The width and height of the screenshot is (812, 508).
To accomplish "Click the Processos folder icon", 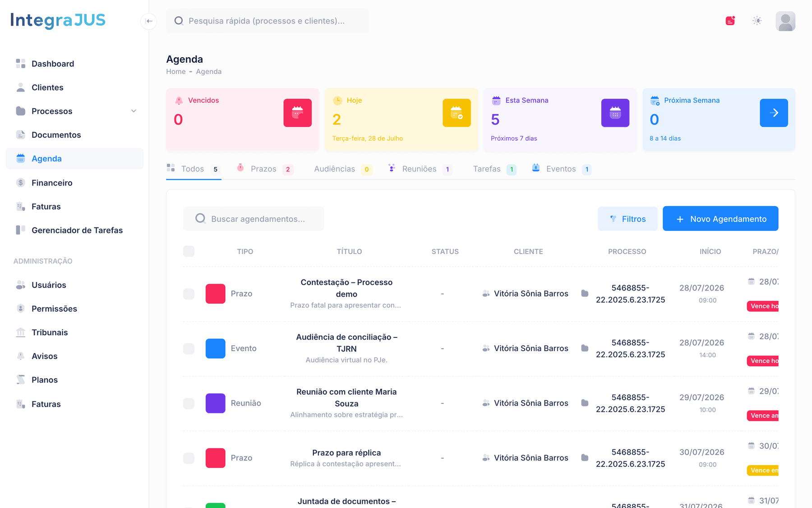I will (21, 111).
